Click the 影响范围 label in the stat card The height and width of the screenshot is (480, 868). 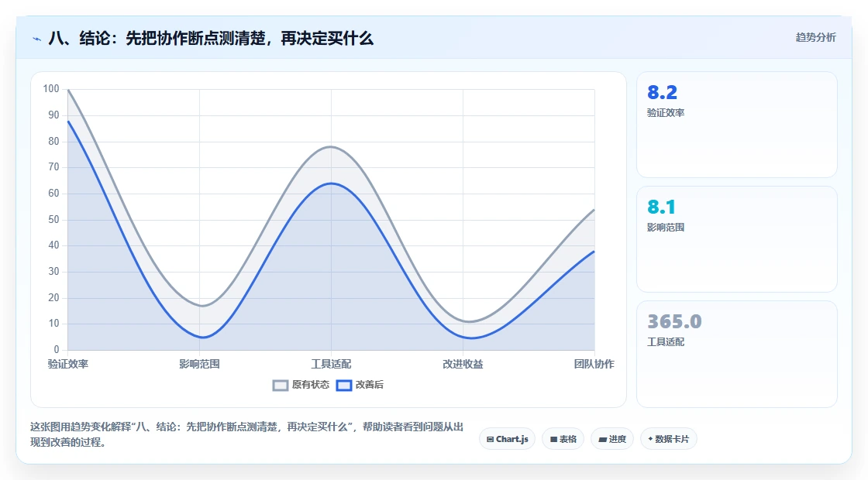(666, 228)
